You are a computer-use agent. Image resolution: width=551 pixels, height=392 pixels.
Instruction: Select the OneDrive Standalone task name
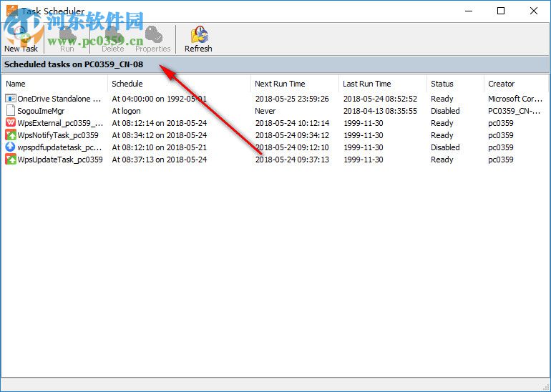tap(59, 99)
